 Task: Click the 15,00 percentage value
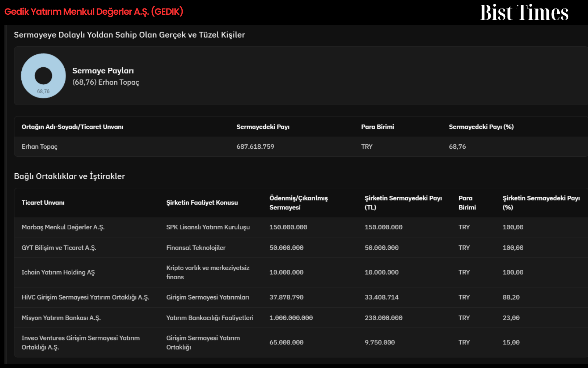click(x=511, y=343)
